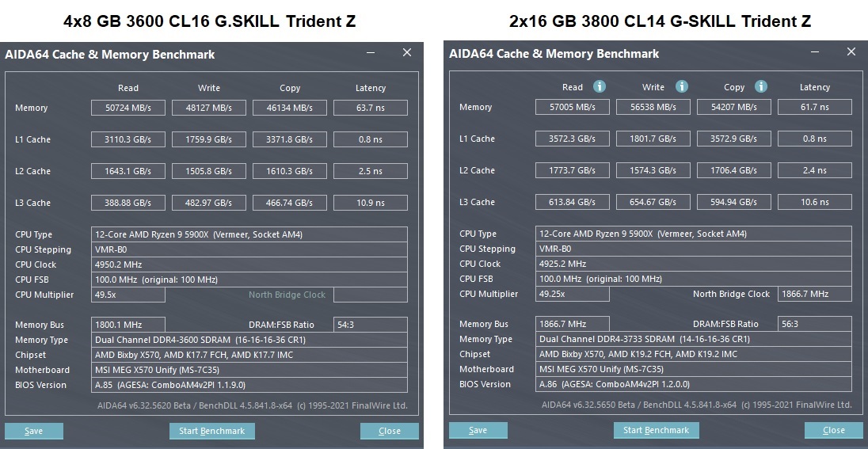Screen dimensions: 868x449
Task: Click L3 Cache Copy 594.94 GB/s field
Action: point(734,201)
